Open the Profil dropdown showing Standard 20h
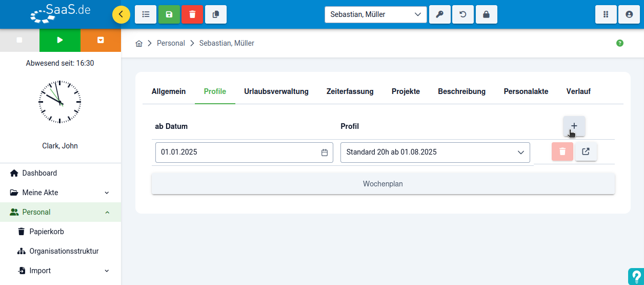 coord(435,153)
